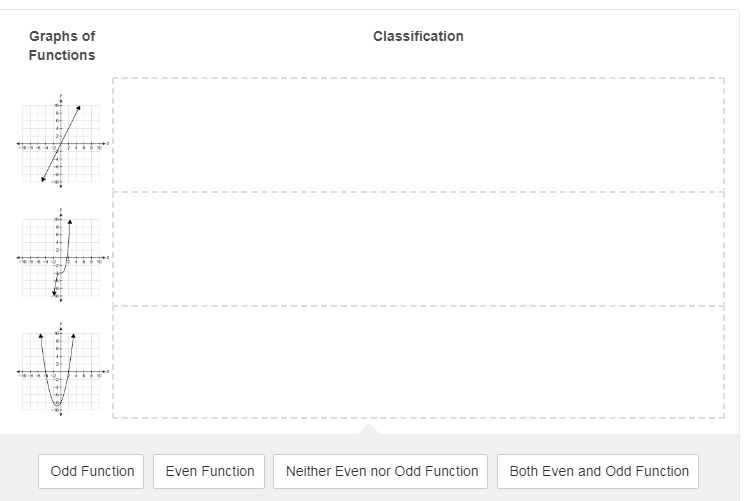Screen dimensions: 755x501
Task: Click the Classification column heading
Action: pyautogui.click(x=418, y=36)
